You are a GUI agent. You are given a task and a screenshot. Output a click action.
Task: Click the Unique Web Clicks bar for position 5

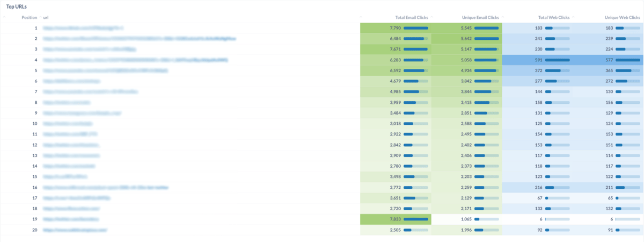628,70
